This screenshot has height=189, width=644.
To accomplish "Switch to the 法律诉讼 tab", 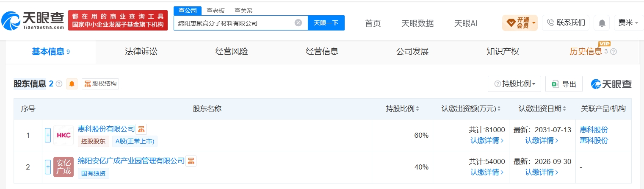I will click(x=141, y=52).
